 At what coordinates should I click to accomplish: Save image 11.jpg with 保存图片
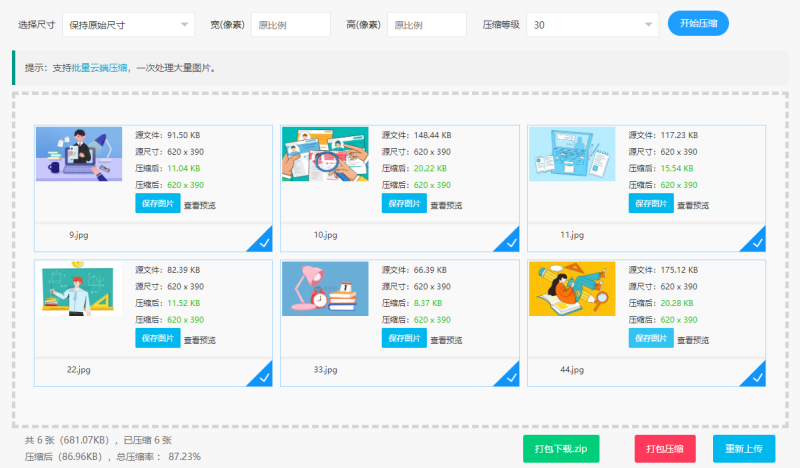(651, 204)
